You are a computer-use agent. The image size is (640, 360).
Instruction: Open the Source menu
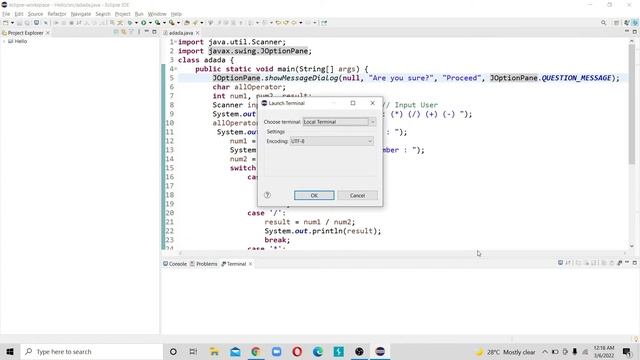click(x=35, y=14)
